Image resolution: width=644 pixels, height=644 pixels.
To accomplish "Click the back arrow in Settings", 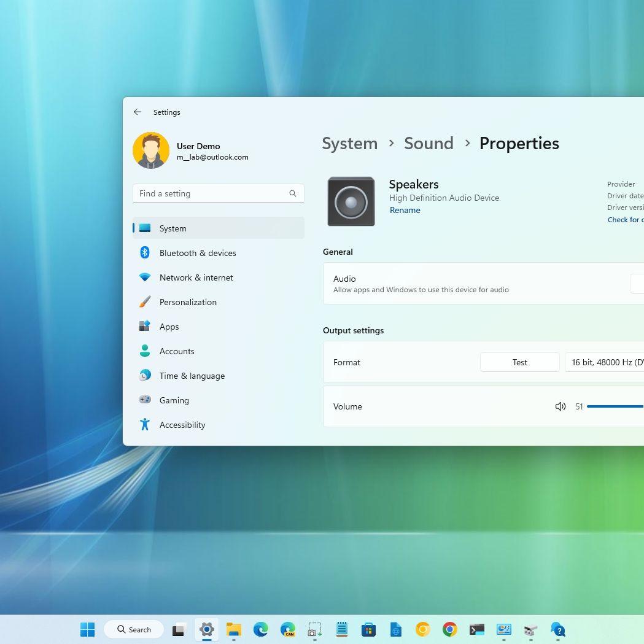I will coord(138,112).
